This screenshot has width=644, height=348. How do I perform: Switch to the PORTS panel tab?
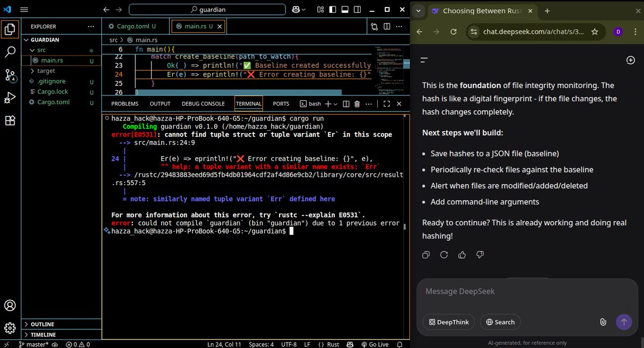coord(281,103)
